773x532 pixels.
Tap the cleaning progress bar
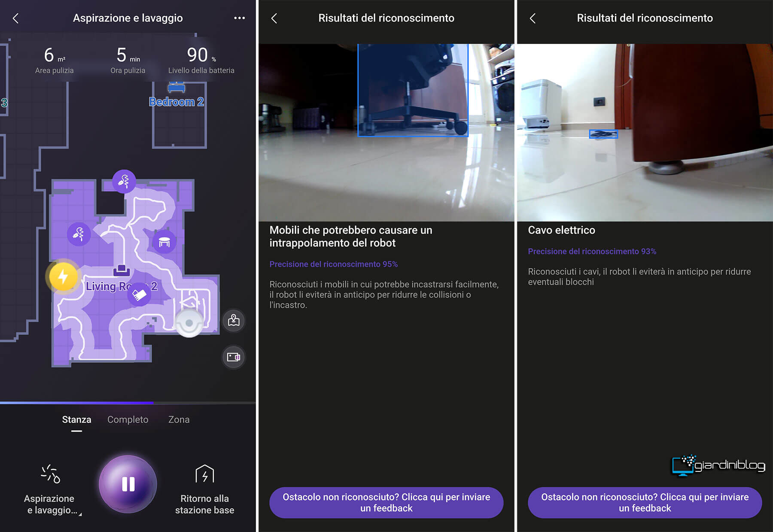click(x=128, y=403)
